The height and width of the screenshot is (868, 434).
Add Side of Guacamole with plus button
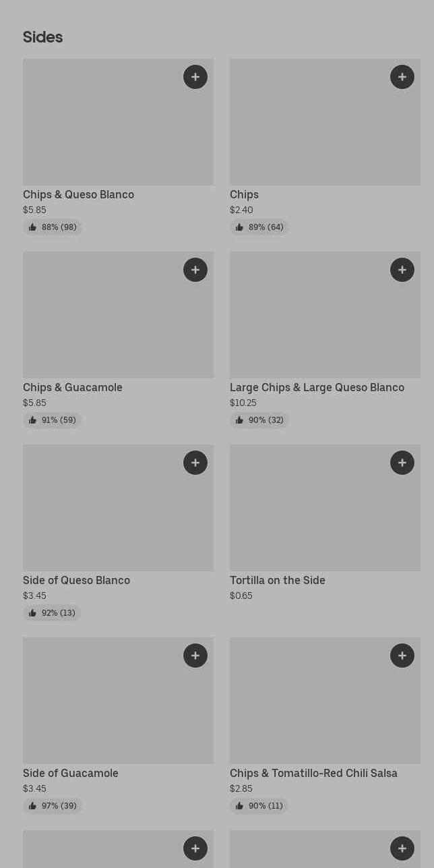point(195,656)
